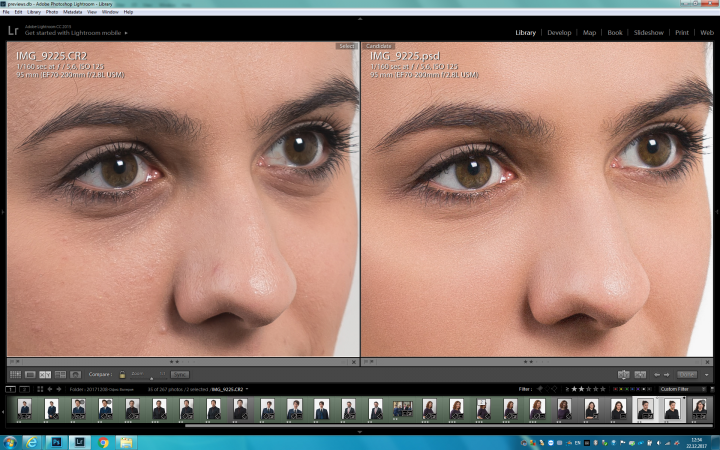Open Chrome from the taskbar
This screenshot has height=450, width=720.
pyautogui.click(x=103, y=443)
